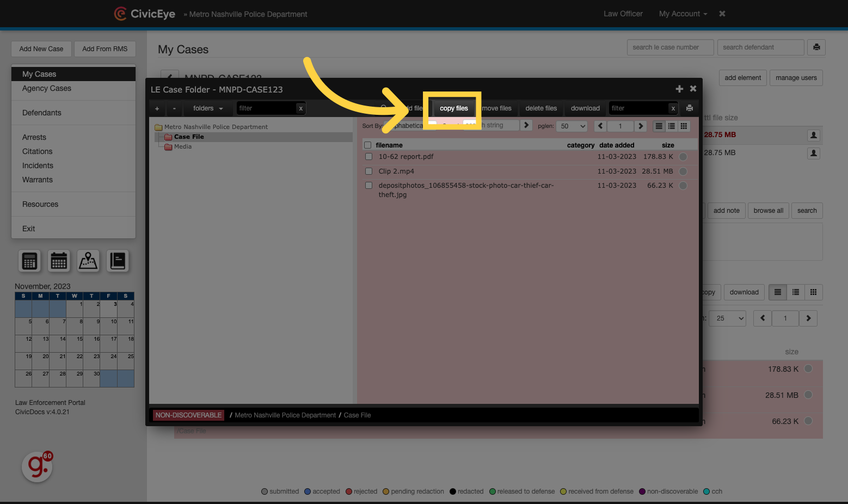Check the box for depositphotos car-thief jpg
Image resolution: width=848 pixels, height=504 pixels.
(368, 186)
